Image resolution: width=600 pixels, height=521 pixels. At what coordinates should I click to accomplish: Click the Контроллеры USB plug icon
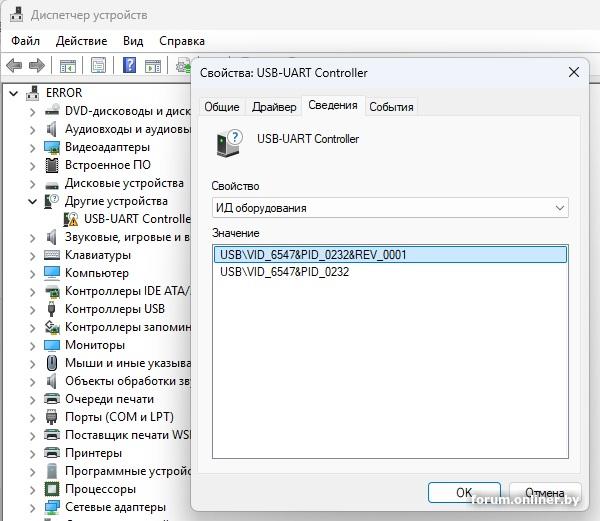click(53, 309)
